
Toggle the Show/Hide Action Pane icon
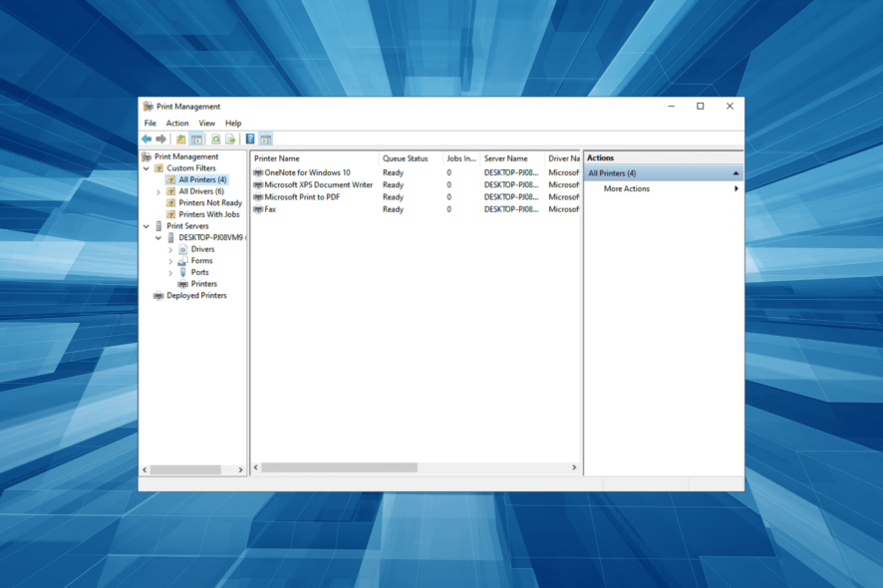click(x=267, y=139)
